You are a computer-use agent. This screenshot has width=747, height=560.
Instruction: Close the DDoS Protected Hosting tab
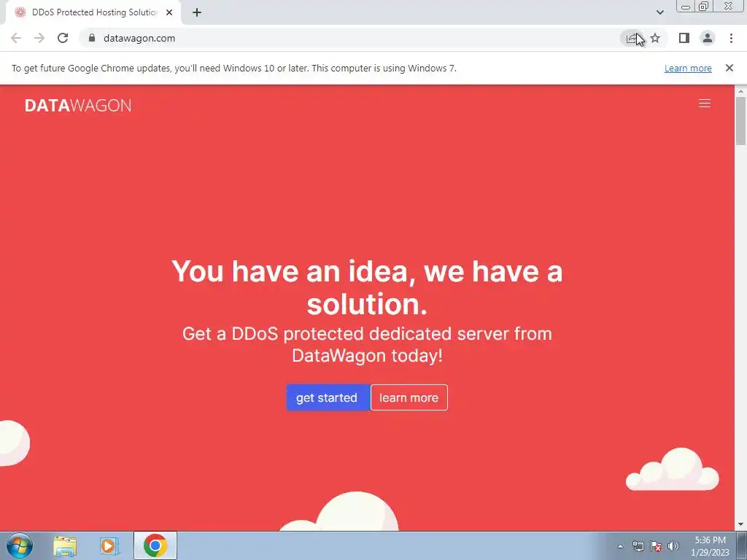169,12
